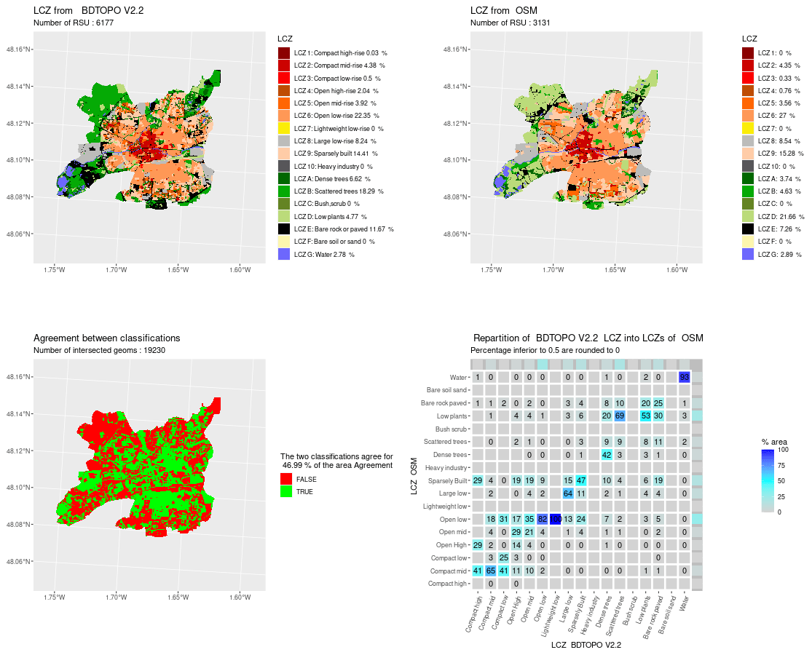Image resolution: width=812 pixels, height=655 pixels.
Task: Click the OSM legend LCZ D 21.66% swatch
Action: coord(748,217)
